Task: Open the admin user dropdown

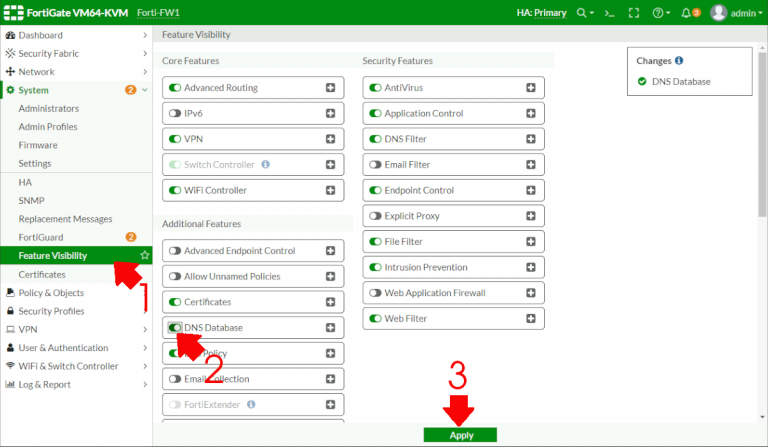Action: (735, 13)
